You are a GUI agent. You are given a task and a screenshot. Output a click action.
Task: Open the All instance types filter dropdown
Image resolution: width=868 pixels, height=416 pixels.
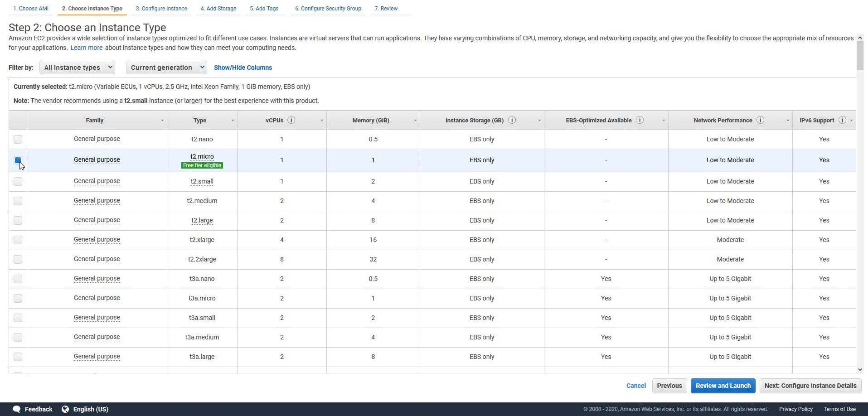click(77, 67)
